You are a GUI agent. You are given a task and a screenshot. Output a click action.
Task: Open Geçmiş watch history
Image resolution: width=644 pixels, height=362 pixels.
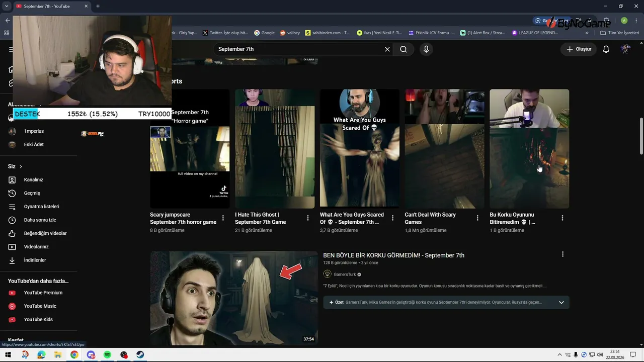coord(32,193)
